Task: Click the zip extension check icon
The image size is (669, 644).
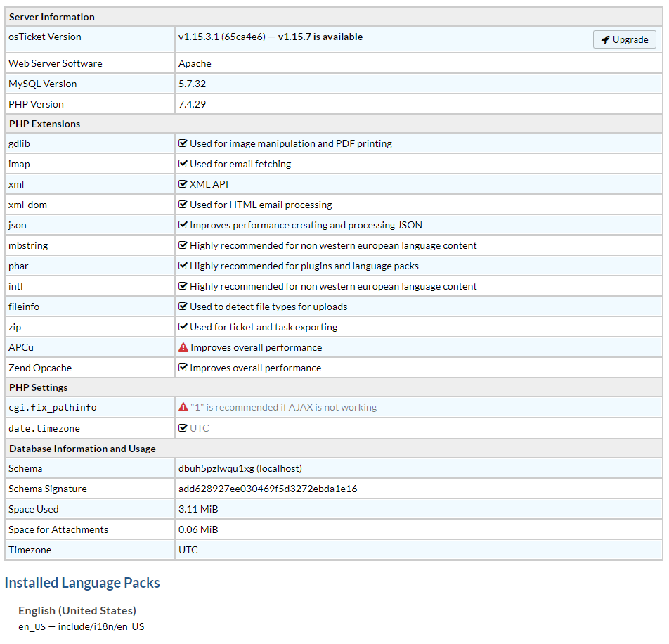Action: [183, 327]
